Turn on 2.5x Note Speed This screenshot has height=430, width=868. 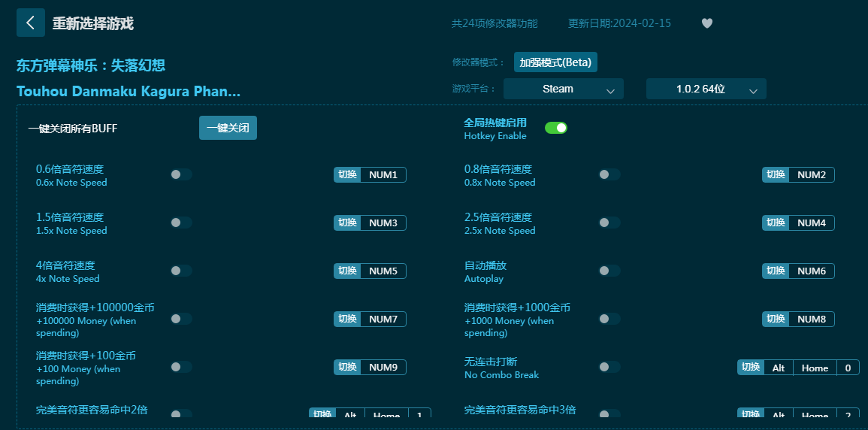point(609,223)
